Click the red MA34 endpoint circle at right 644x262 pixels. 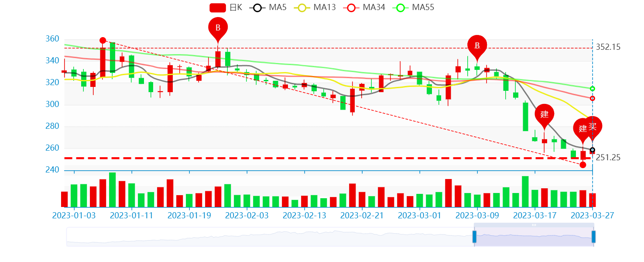coord(593,98)
